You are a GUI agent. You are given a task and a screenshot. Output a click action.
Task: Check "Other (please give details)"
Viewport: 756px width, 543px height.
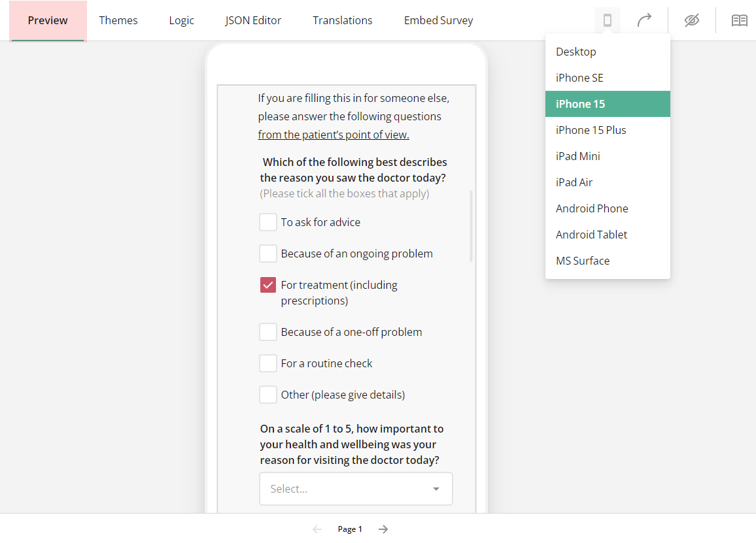click(x=267, y=394)
